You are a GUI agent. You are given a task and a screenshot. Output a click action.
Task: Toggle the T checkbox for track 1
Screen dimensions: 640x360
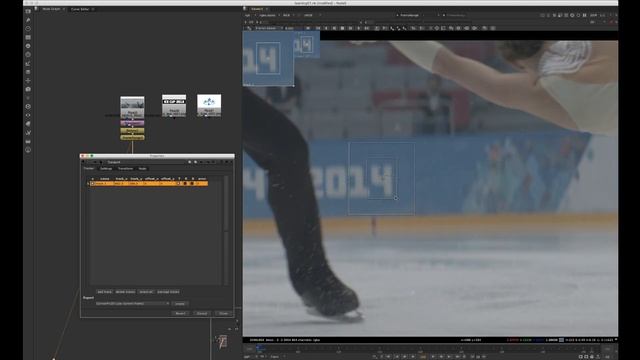coord(179,184)
